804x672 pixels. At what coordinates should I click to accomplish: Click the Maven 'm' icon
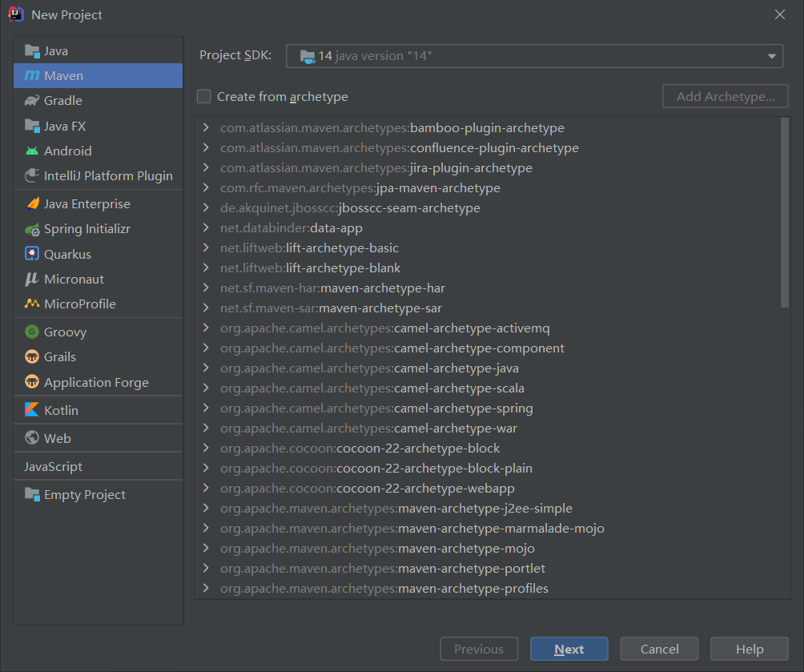32,76
